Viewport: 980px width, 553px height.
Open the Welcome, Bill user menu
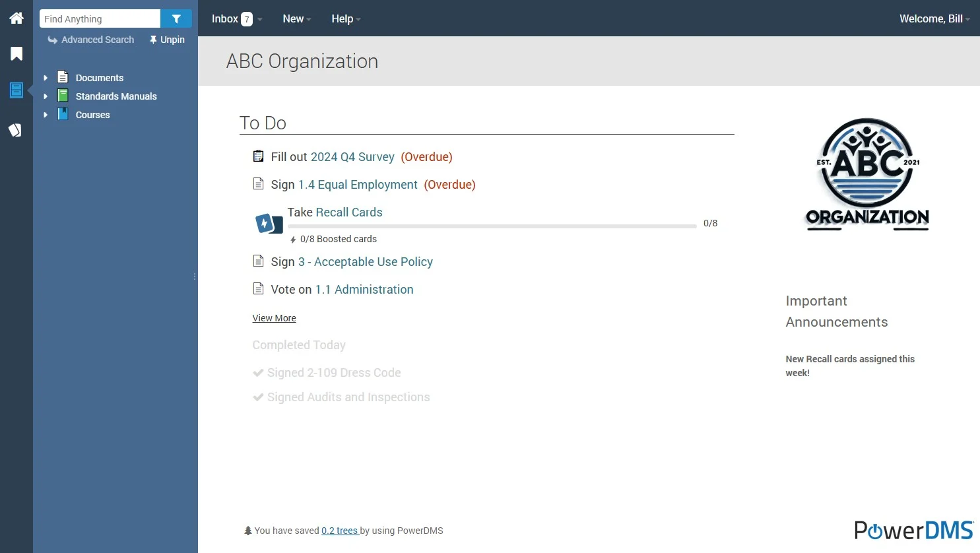(934, 18)
